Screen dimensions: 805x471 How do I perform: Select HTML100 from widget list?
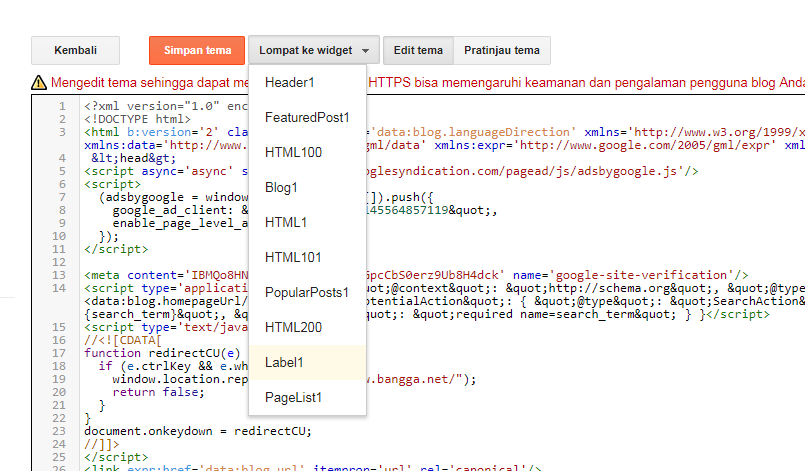(x=308, y=153)
